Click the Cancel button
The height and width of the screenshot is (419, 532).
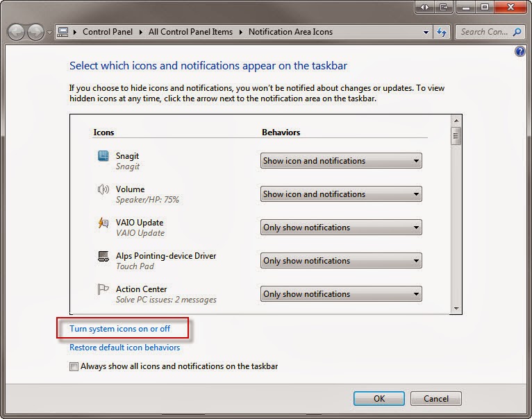point(436,399)
